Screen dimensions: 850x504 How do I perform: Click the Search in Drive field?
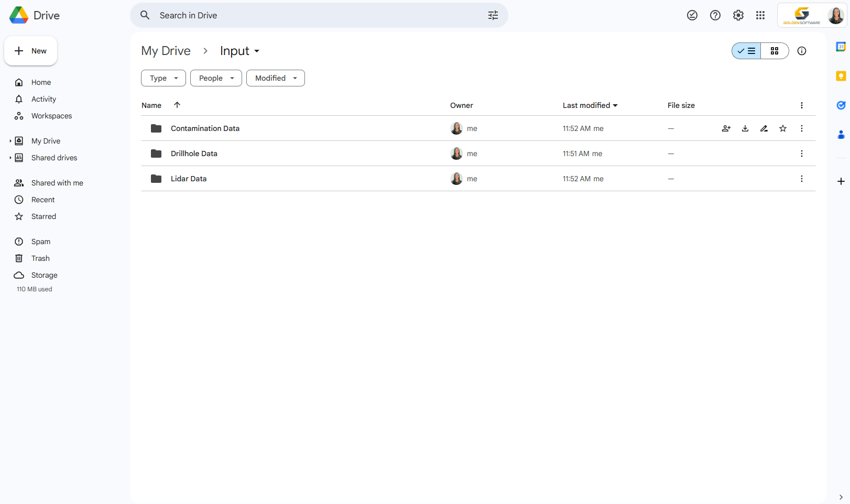coord(314,15)
